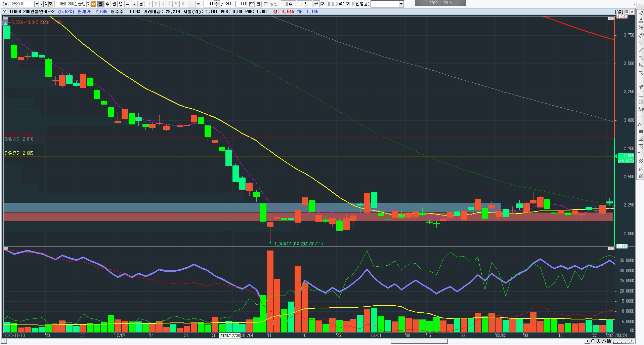Click the scroll left arrow on horizontal scrollbar
This screenshot has width=644, height=345.
(x=4, y=341)
